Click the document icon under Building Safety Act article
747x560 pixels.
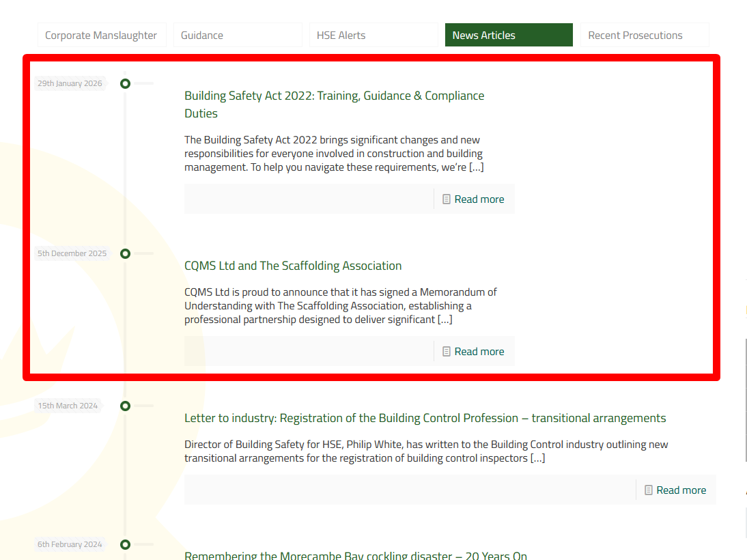(447, 199)
